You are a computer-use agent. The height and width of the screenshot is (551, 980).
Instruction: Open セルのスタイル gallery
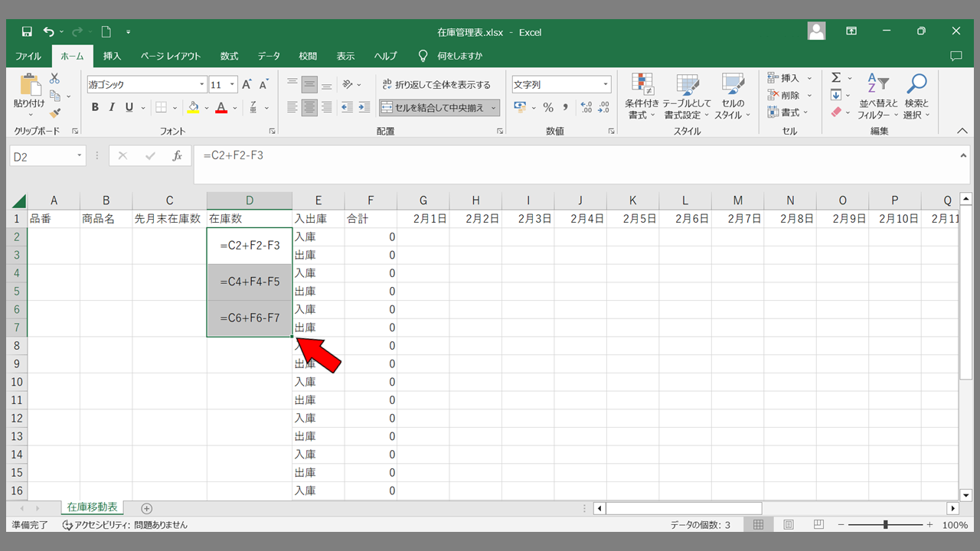733,97
